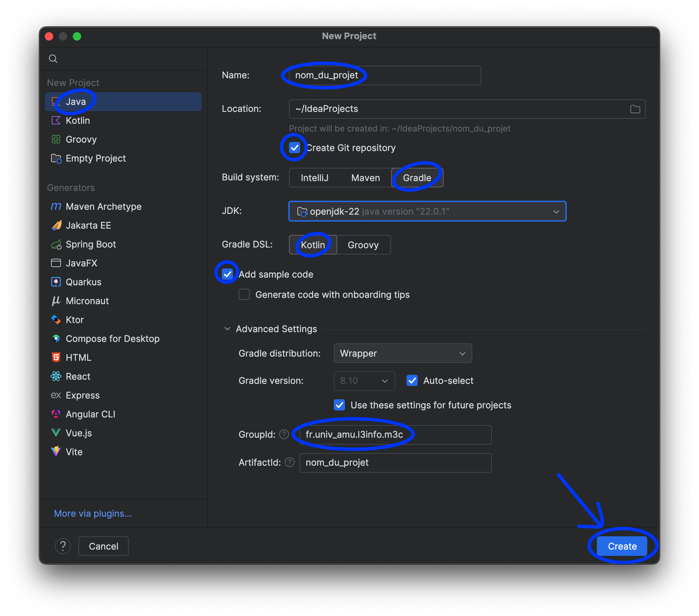The width and height of the screenshot is (699, 616).
Task: Click the Jakarta EE sail icon
Action: [x=56, y=225]
